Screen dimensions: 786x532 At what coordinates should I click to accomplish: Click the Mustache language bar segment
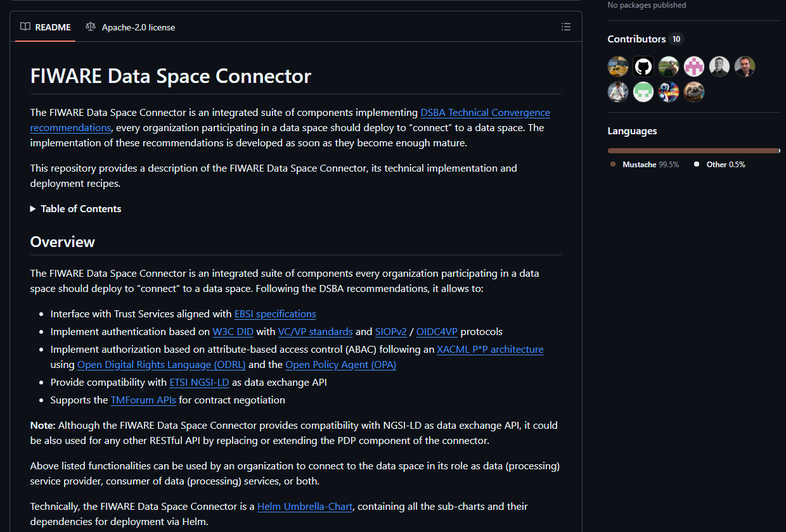(691, 151)
